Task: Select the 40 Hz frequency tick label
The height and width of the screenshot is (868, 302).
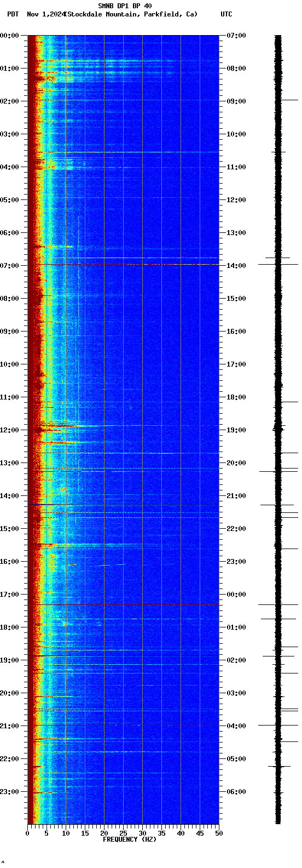Action: click(x=181, y=833)
